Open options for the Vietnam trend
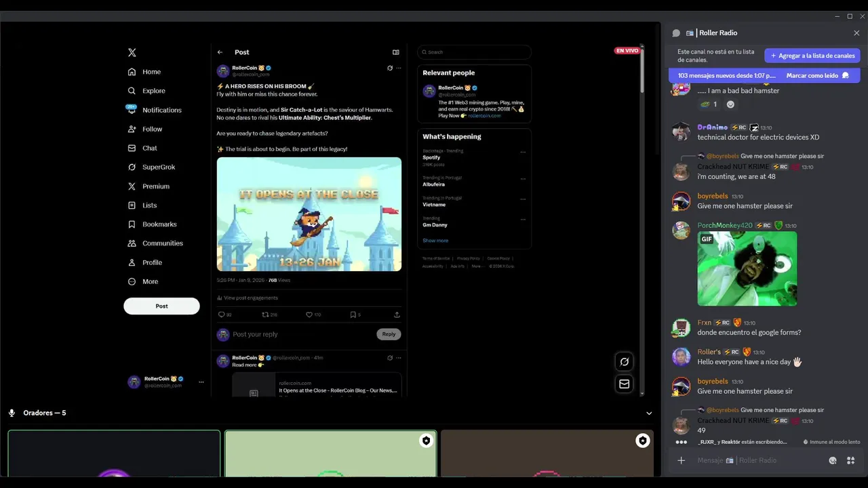Viewport: 868px width, 488px height. [x=523, y=199]
